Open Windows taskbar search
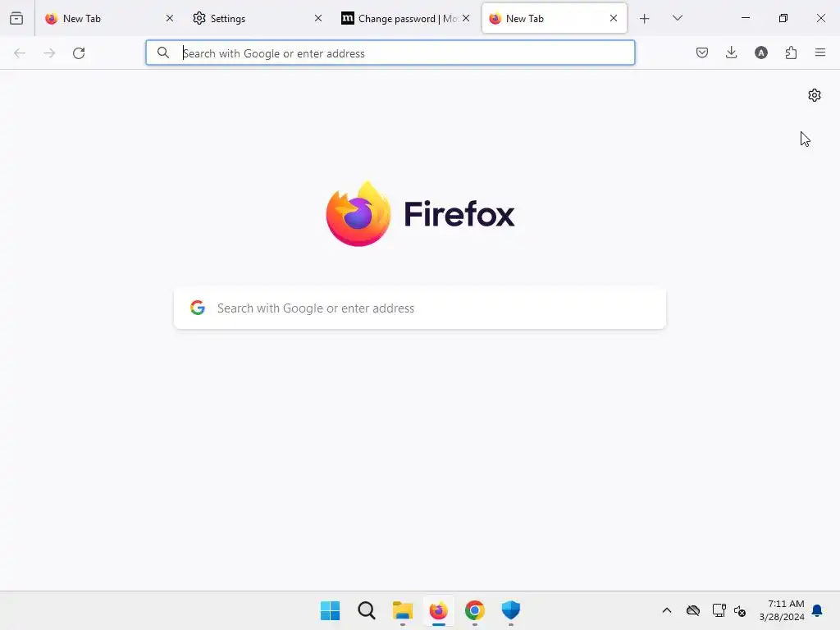840x630 pixels. [x=367, y=610]
